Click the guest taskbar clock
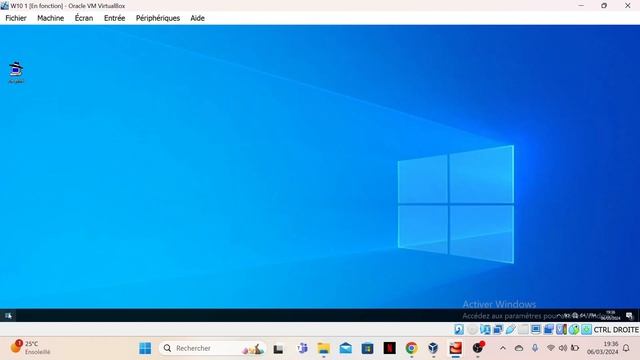The width and height of the screenshot is (640, 360). tap(610, 316)
